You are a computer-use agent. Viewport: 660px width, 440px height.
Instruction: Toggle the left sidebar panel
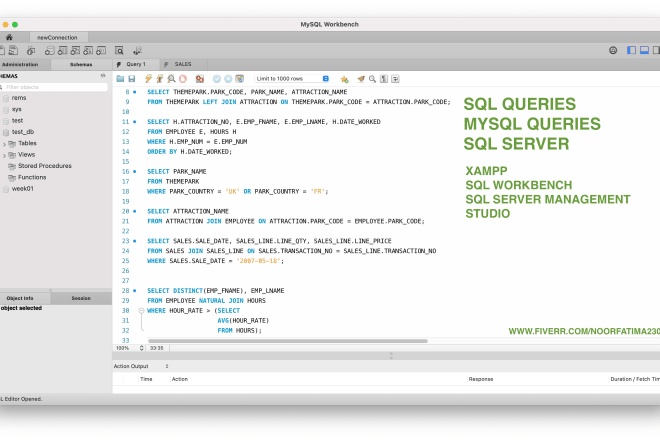pos(631,51)
